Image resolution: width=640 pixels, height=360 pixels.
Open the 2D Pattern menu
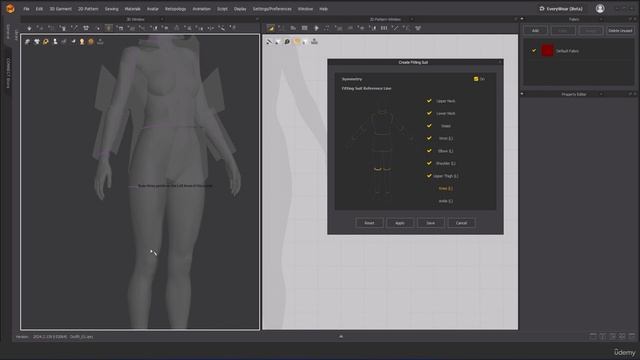coord(88,9)
